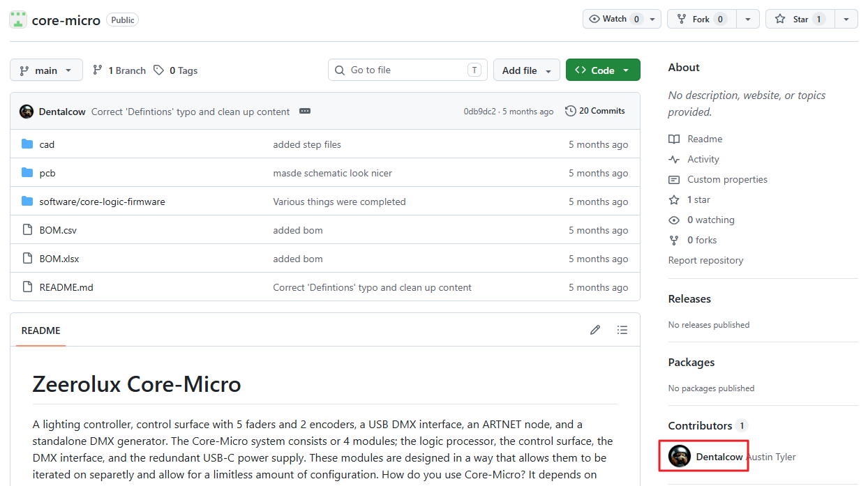Image resolution: width=868 pixels, height=486 pixels.
Task: Open the Star lists dropdown arrow
Action: tap(846, 20)
